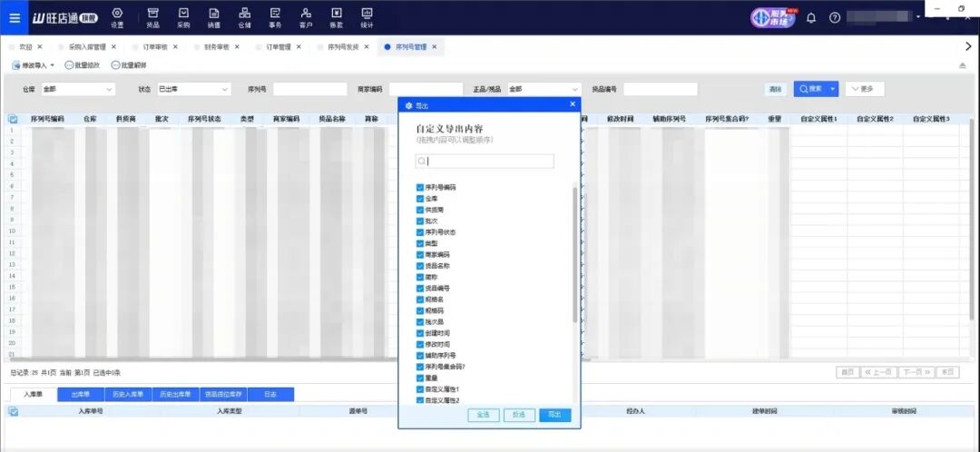Open the 客户 customer module
Screen dimensions: 980x452
(306, 19)
